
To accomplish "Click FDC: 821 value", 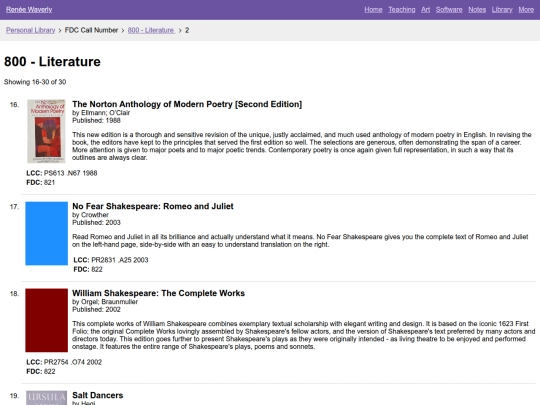I will point(41,183).
